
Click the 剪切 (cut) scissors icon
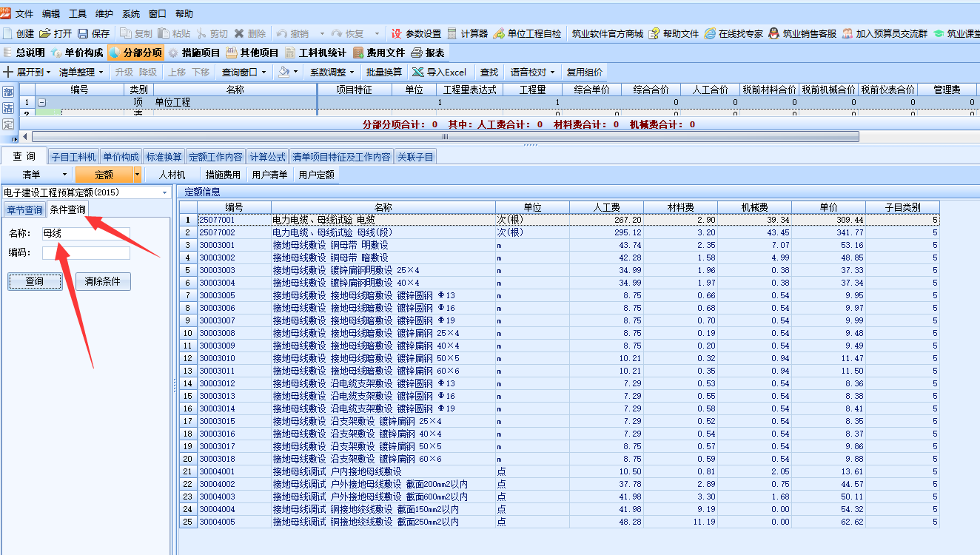pos(201,33)
